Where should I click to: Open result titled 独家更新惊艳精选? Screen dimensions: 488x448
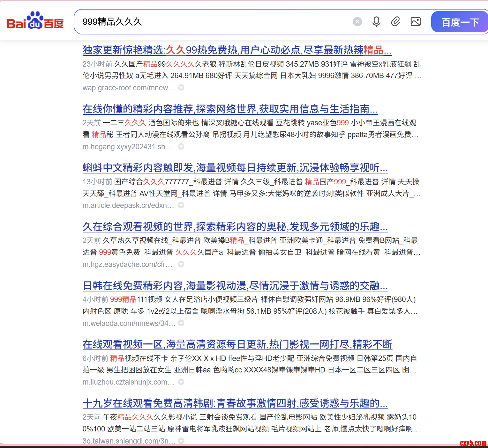pyautogui.click(x=237, y=50)
